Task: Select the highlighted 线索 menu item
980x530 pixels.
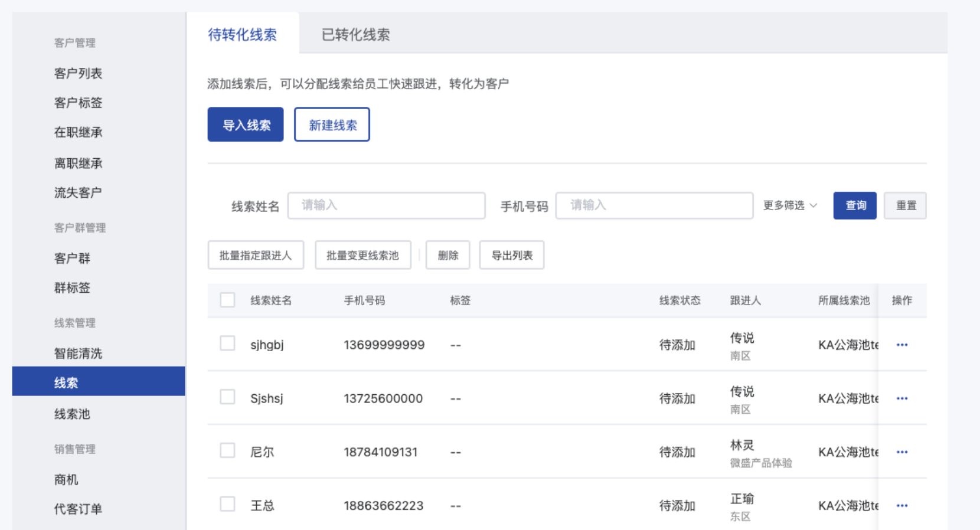Action: pyautogui.click(x=99, y=381)
